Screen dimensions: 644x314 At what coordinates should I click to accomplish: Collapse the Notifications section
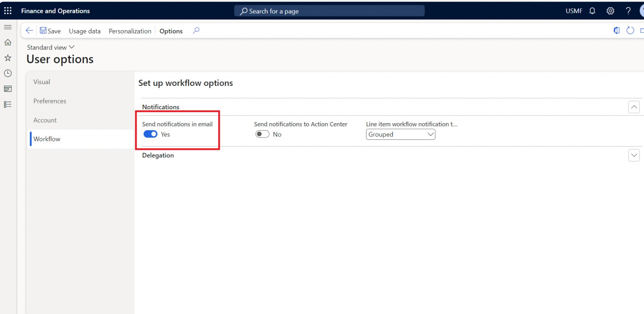pos(634,107)
